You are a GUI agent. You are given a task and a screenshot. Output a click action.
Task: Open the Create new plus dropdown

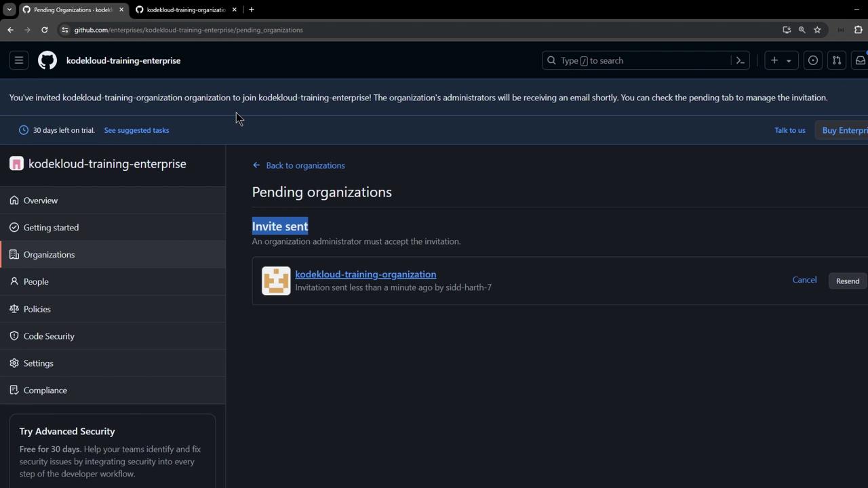(781, 60)
